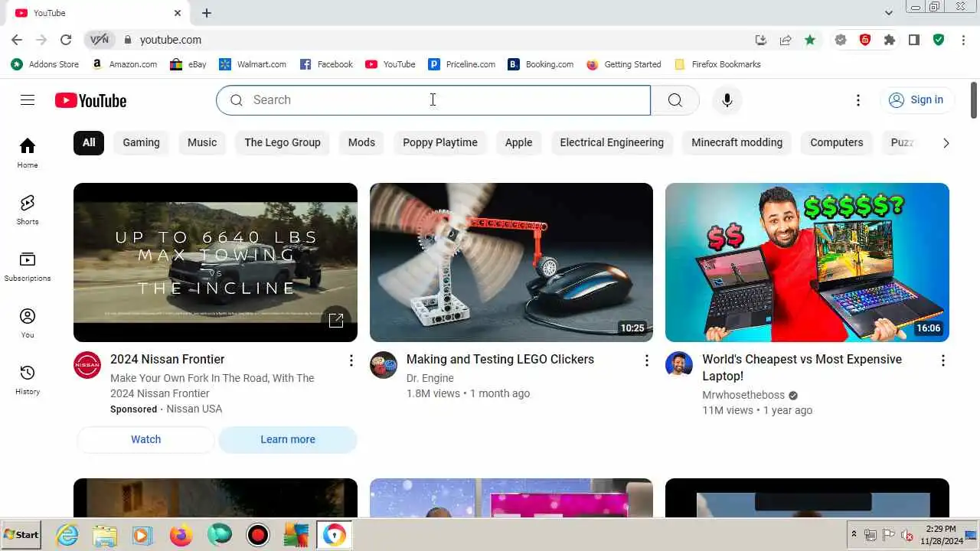Open LEGO Clickers video thumbnail

pos(511,262)
